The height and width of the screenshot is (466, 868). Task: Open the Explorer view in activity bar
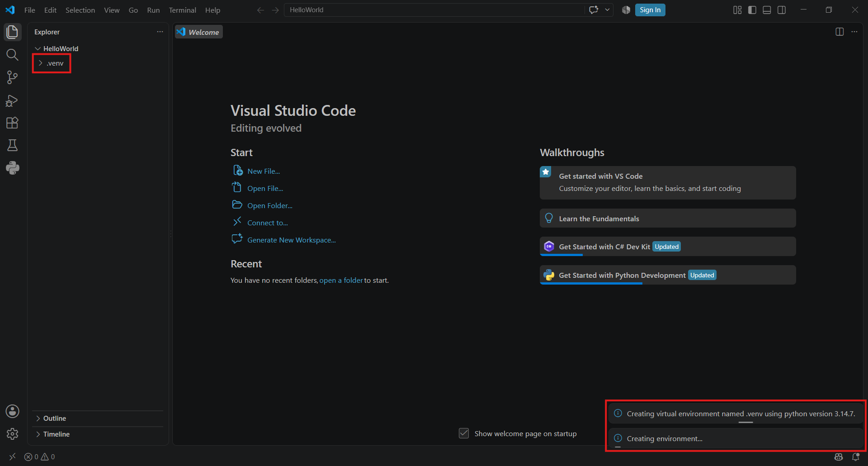tap(12, 32)
